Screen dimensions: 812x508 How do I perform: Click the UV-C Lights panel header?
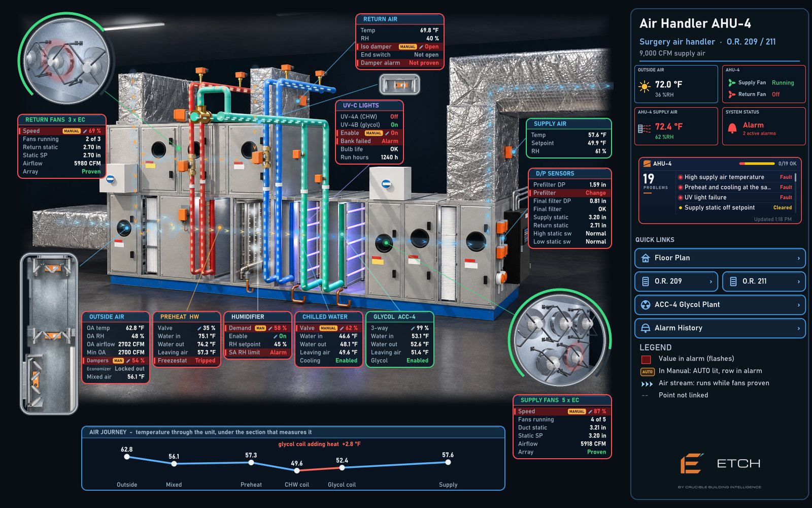369,106
